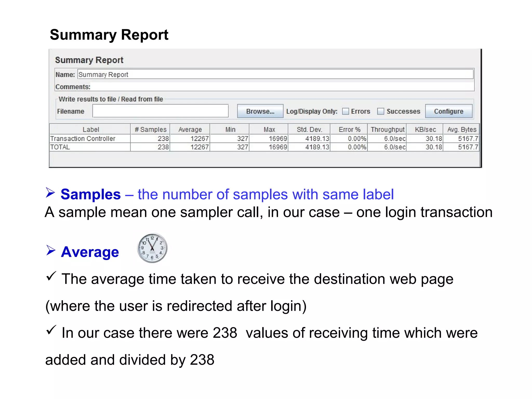The width and height of the screenshot is (532, 399).
Task: Click the Max column header
Action: coord(269,129)
